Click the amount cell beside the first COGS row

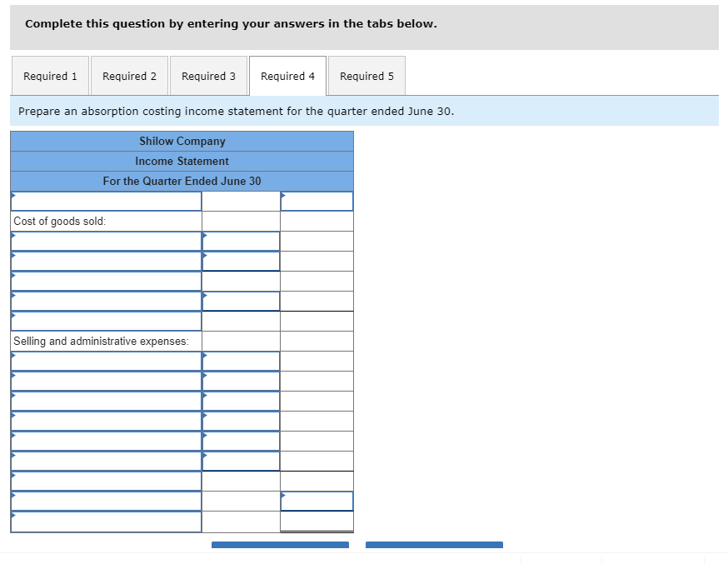(x=240, y=241)
